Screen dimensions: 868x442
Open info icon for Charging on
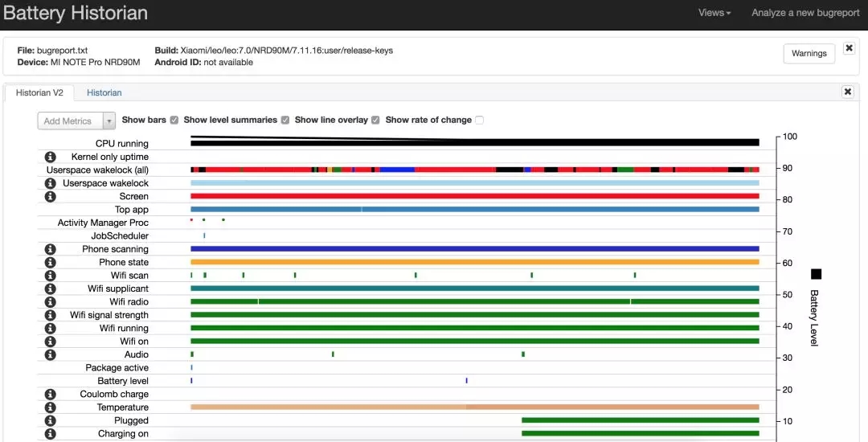click(50, 434)
